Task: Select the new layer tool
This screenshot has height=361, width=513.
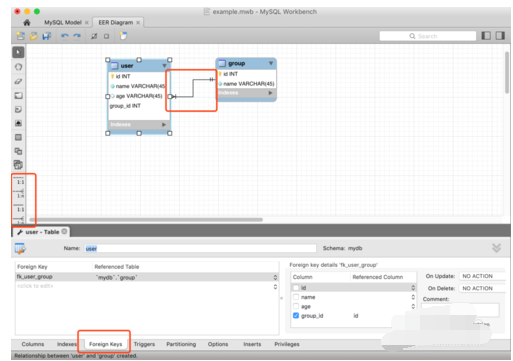Action: [18, 96]
